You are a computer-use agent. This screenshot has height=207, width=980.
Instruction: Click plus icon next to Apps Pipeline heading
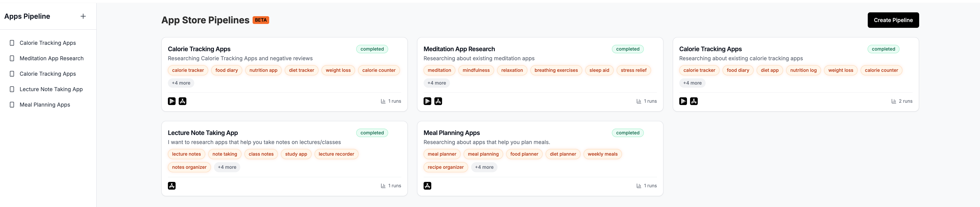pos(83,16)
